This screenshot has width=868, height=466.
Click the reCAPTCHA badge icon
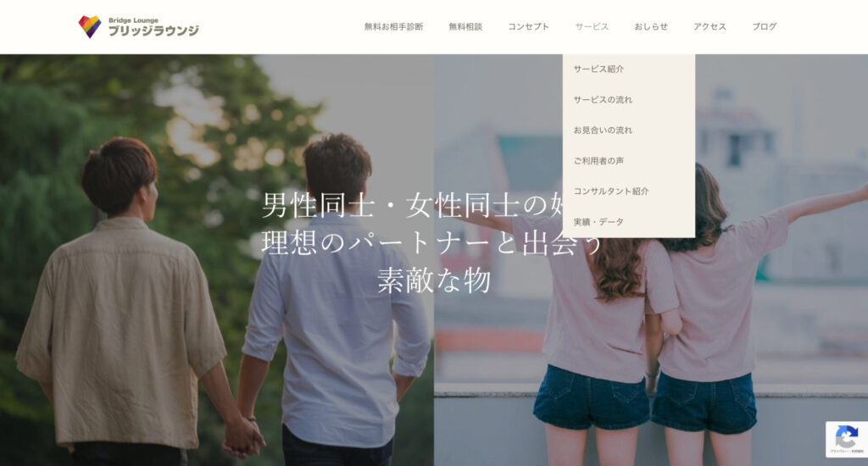tap(846, 435)
